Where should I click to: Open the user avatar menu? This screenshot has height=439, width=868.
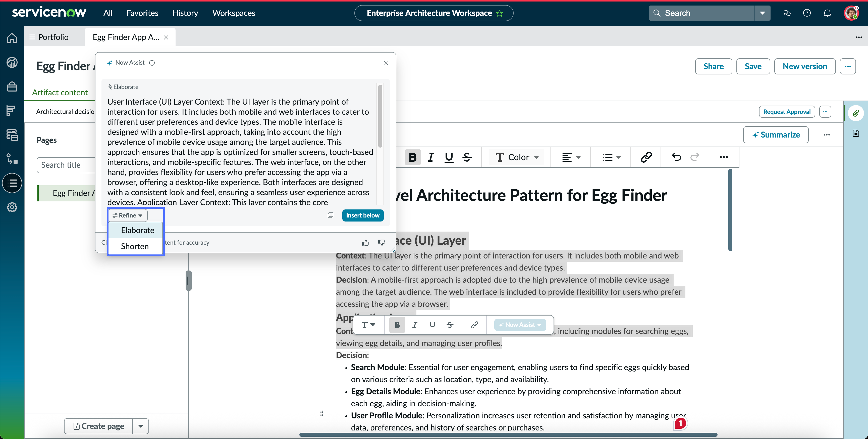pyautogui.click(x=851, y=13)
